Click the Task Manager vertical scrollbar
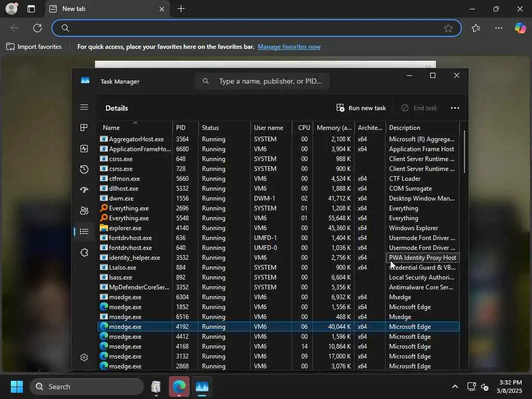The width and height of the screenshot is (532, 399). 464,151
